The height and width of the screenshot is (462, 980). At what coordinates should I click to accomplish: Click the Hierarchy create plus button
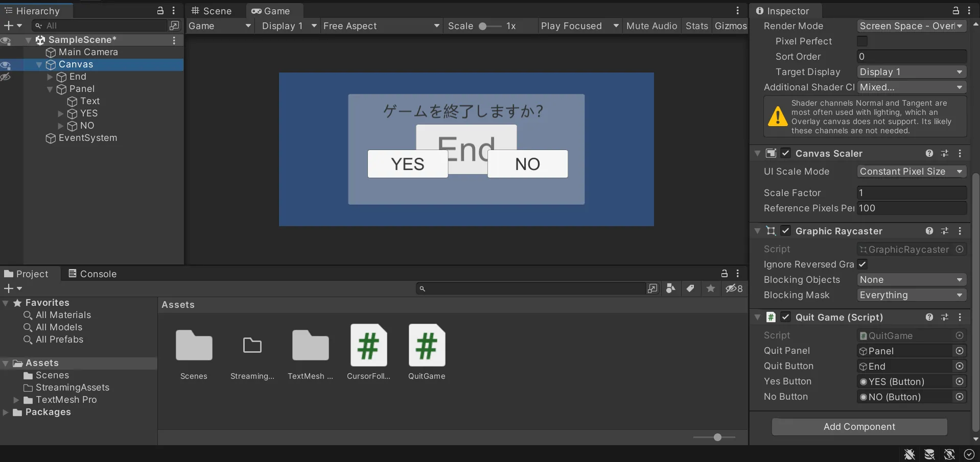9,26
